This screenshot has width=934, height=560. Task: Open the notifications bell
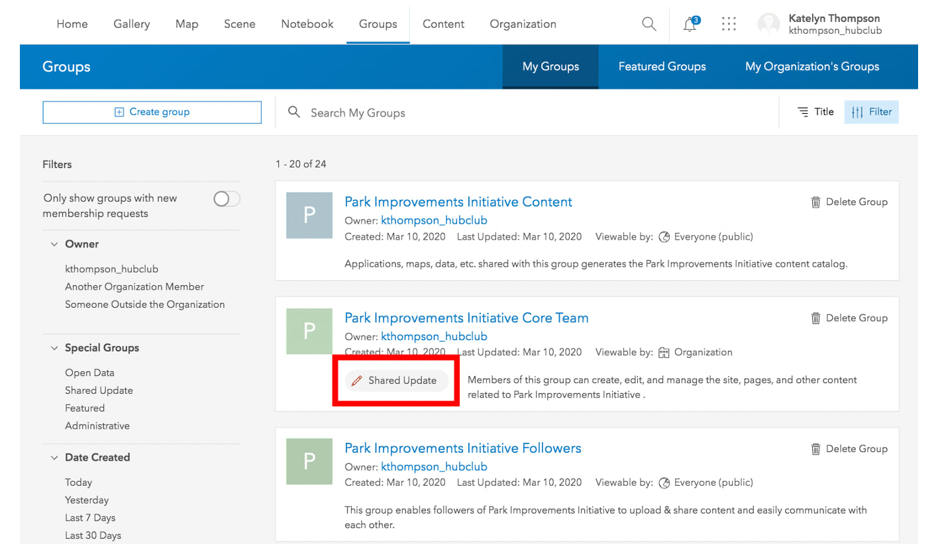click(x=690, y=24)
